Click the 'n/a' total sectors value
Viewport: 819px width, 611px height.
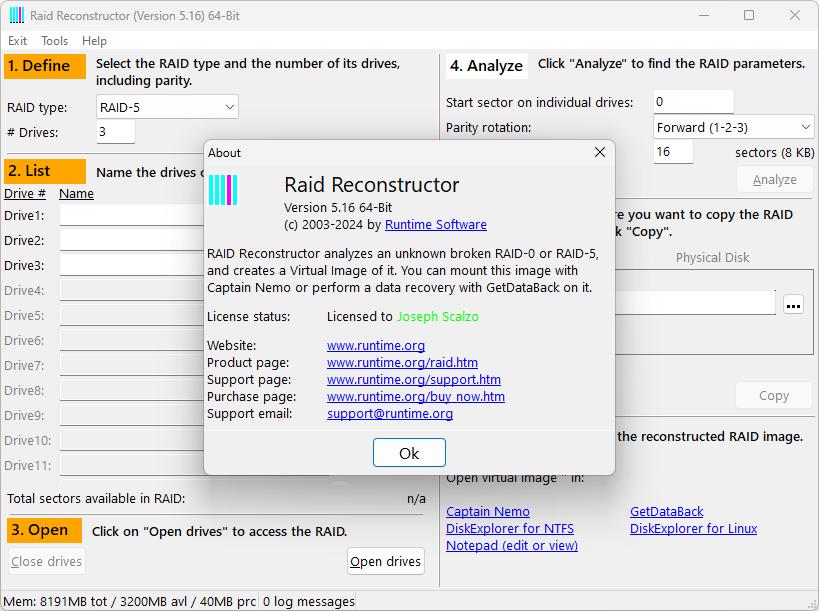click(416, 499)
